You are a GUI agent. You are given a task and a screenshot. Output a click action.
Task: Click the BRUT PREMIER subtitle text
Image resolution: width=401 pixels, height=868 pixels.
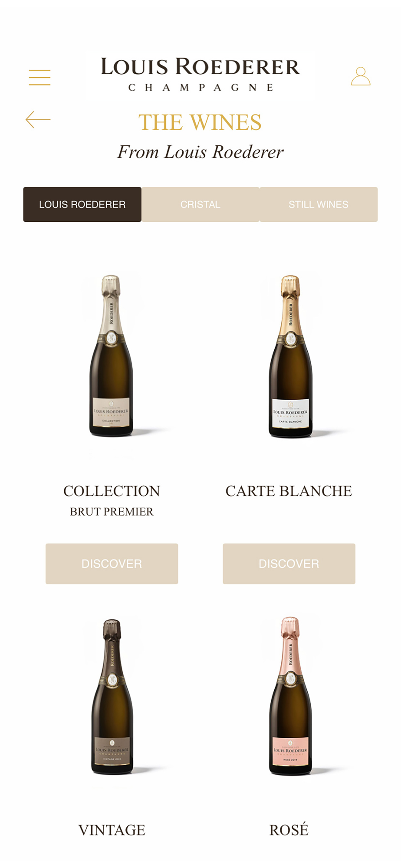click(x=112, y=512)
